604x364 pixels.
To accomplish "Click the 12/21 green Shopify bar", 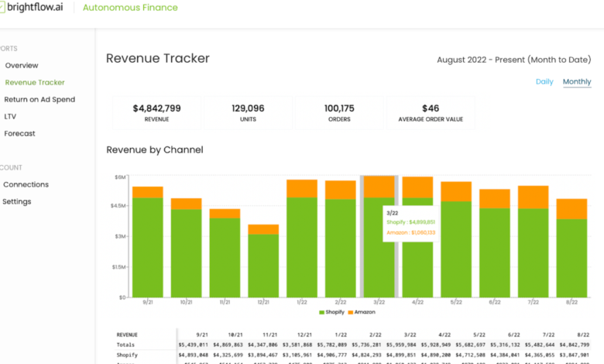I will tap(263, 266).
